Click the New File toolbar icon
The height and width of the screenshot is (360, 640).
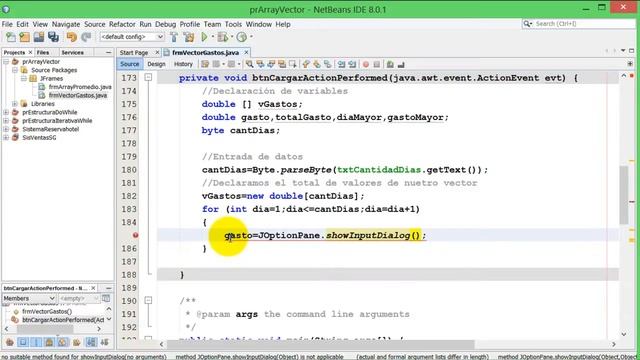click(x=11, y=37)
